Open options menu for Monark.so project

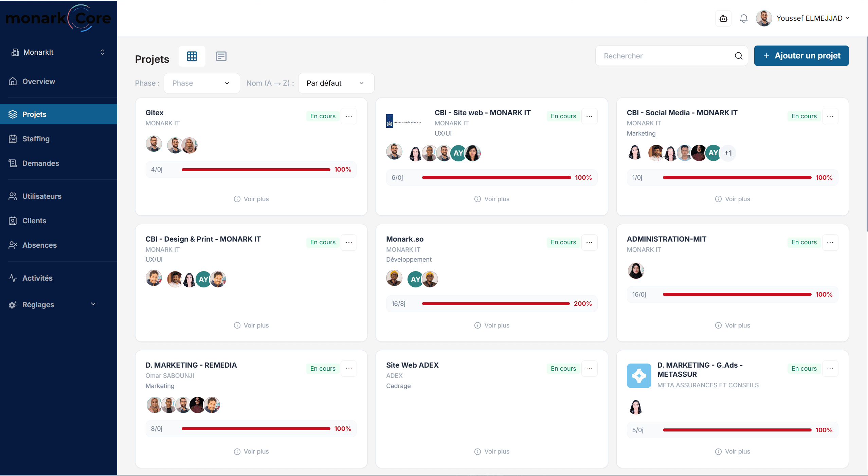click(589, 242)
